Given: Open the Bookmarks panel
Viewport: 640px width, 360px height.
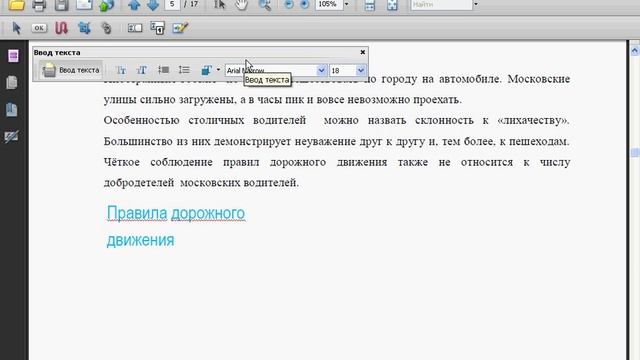Looking at the screenshot, I should (x=11, y=109).
